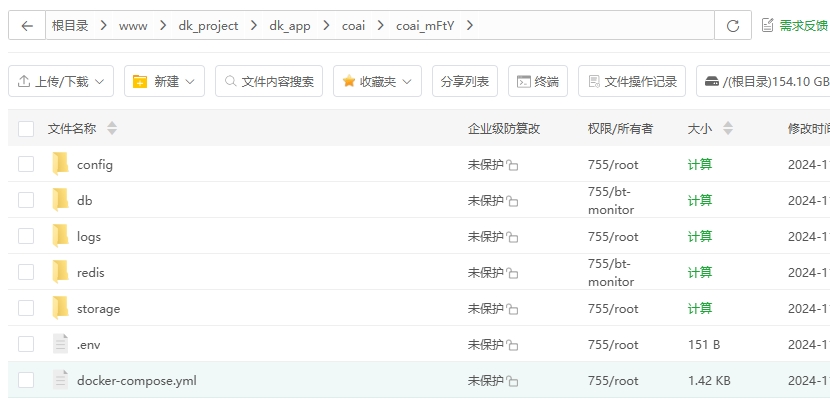Click the docker-compose.yml file icon
The height and width of the screenshot is (417, 830).
click(61, 380)
